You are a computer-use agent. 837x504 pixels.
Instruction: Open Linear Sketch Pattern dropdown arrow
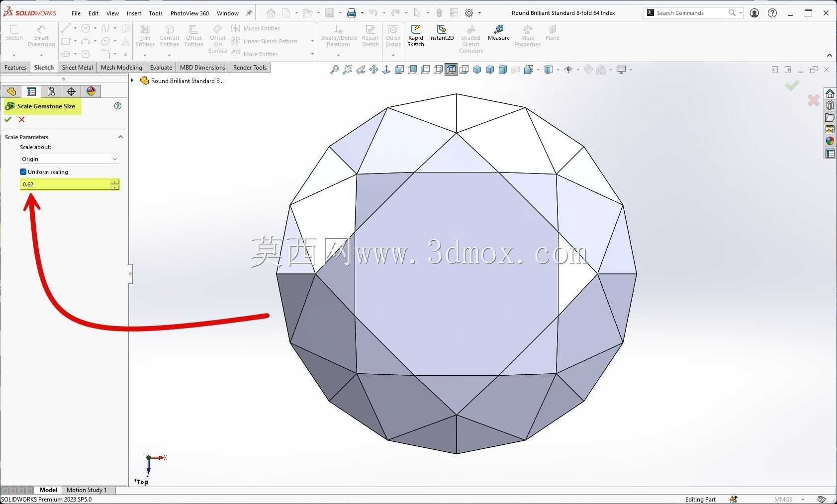312,41
